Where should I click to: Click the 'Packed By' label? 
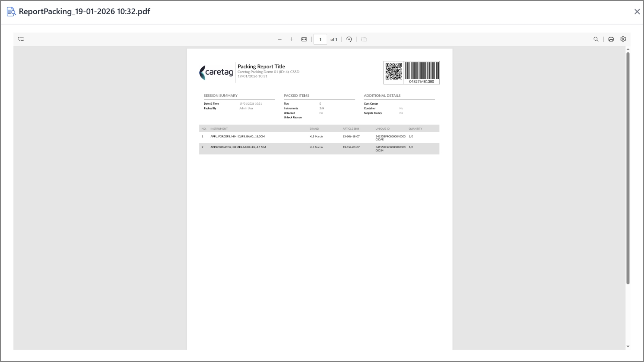coord(210,108)
